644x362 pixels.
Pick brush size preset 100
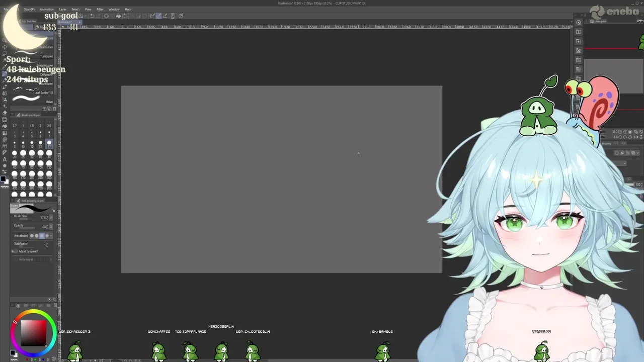pyautogui.click(x=40, y=165)
